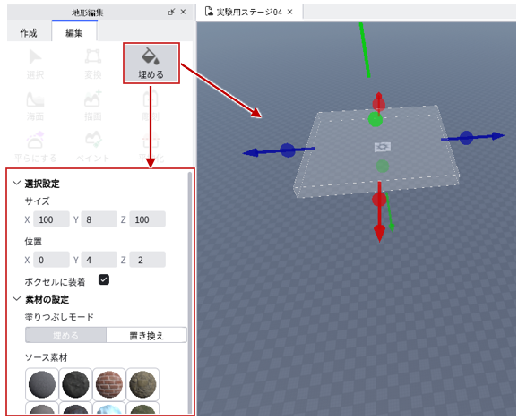Click the left blue arrow handle

click(x=251, y=152)
